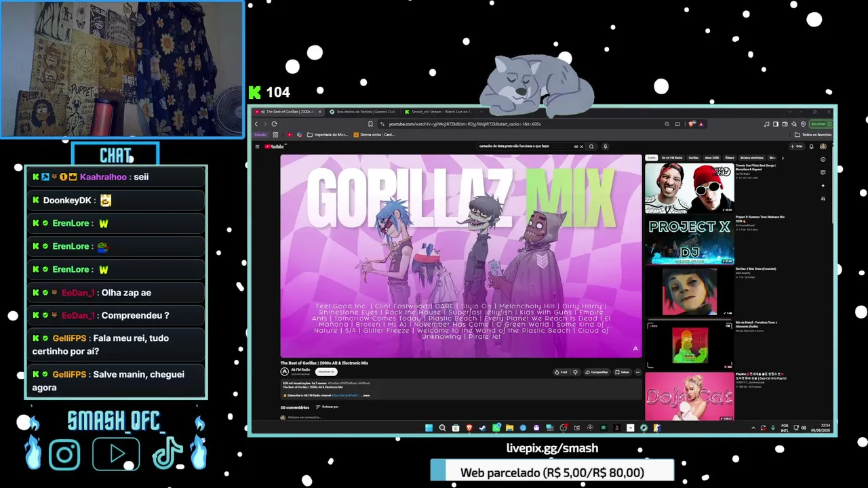Screen dimensions: 868x488
Task: Open Donna vinha bookmark
Action: coord(374,135)
